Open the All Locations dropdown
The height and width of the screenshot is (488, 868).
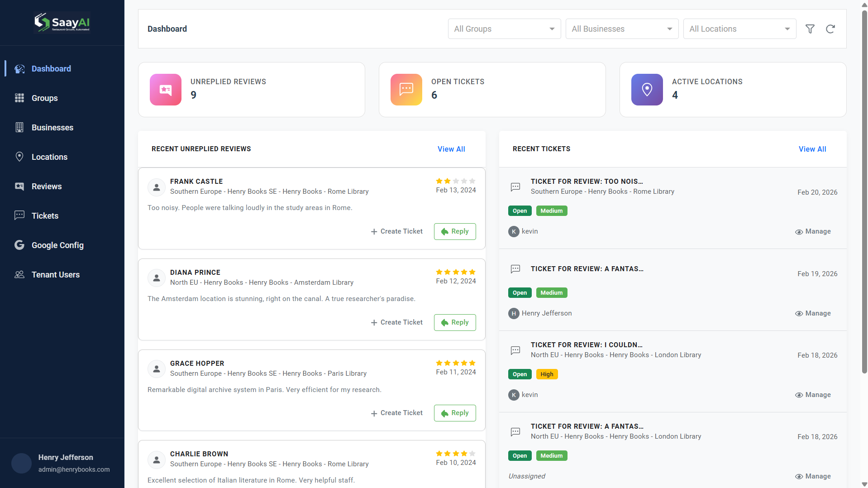[739, 29]
